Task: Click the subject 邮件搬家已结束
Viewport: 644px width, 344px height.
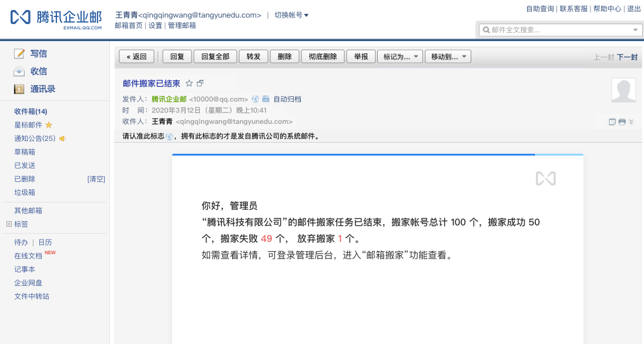Action: coord(152,83)
